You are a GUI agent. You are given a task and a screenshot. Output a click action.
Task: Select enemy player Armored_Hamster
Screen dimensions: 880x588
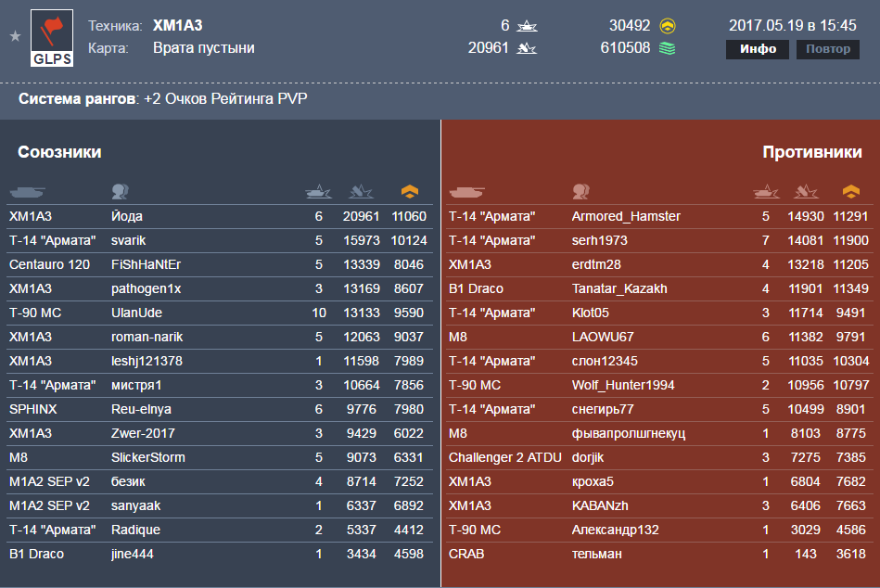click(x=626, y=216)
